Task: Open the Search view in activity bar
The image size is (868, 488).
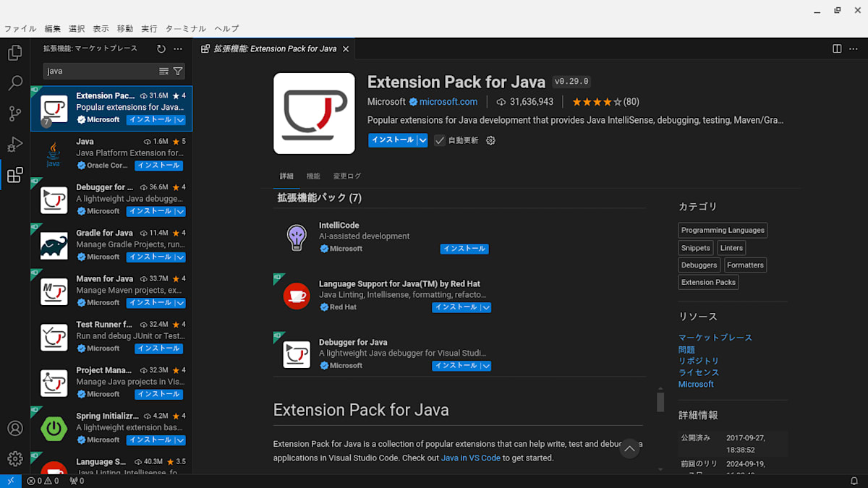Action: pyautogui.click(x=14, y=83)
